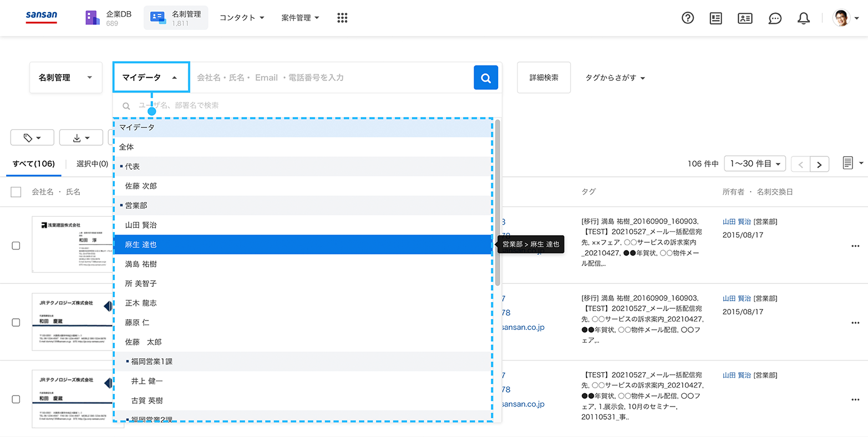Switch to the 選択中(0) tab
Viewport: 868px width, 437px height.
[x=92, y=164]
